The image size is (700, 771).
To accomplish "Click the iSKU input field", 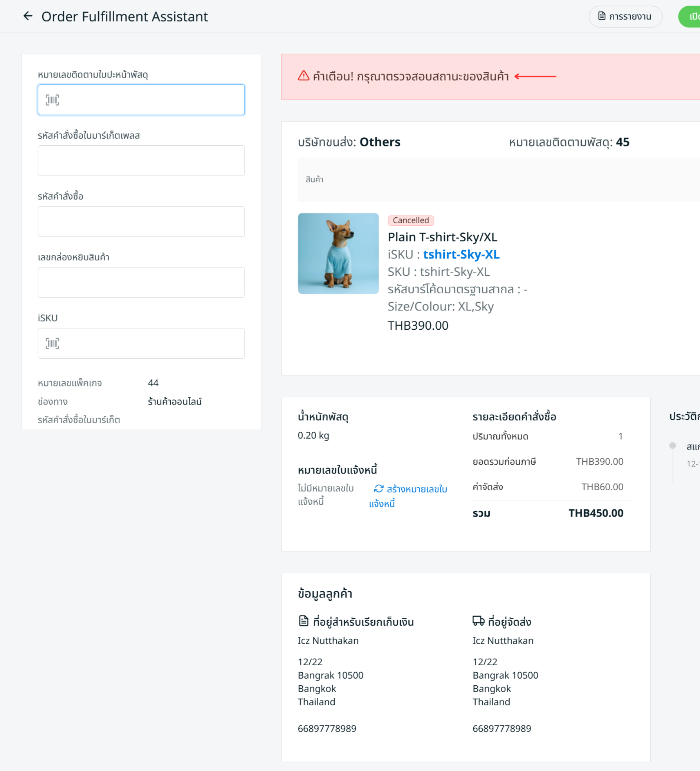I will click(x=149, y=343).
